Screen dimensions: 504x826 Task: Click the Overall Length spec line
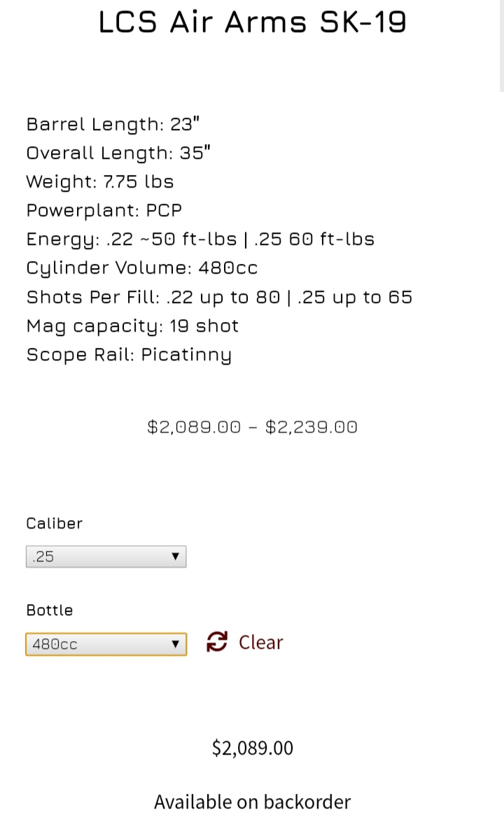pos(118,153)
